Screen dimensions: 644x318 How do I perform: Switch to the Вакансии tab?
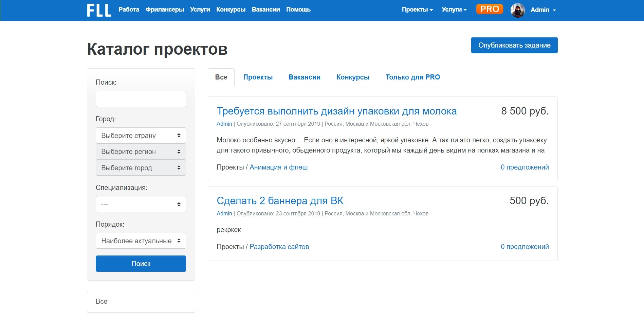coord(304,77)
